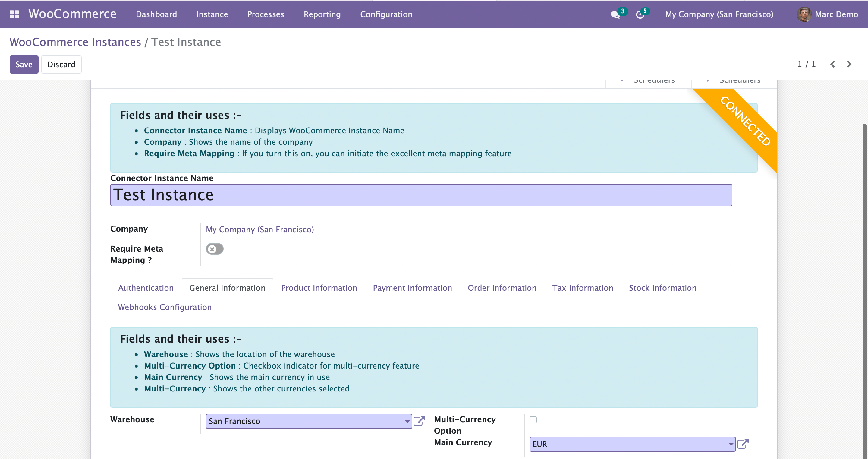Open the Webhooks Configuration tab
868x459 pixels.
(165, 307)
